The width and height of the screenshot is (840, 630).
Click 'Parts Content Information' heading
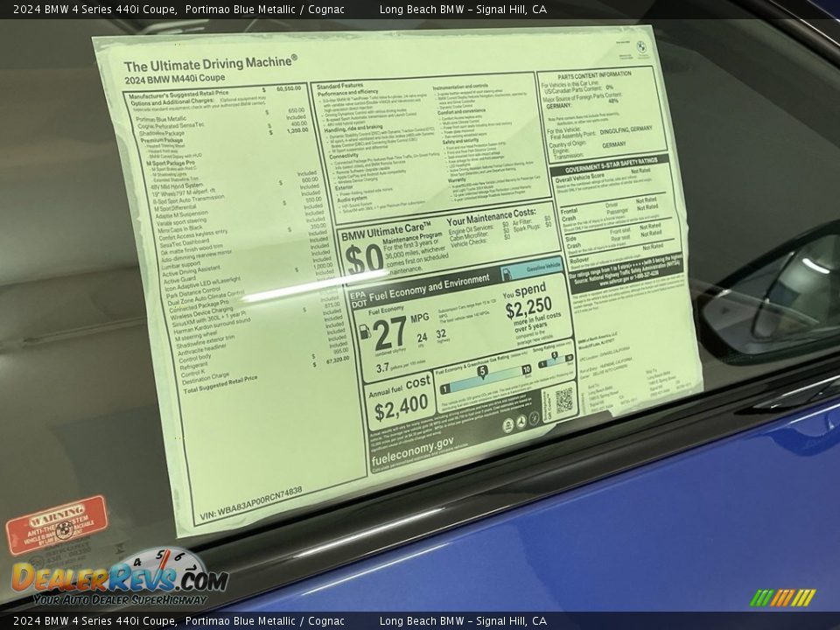pos(594,76)
